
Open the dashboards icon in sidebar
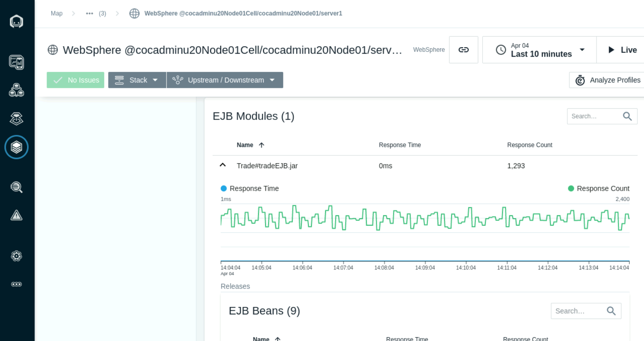[17, 62]
